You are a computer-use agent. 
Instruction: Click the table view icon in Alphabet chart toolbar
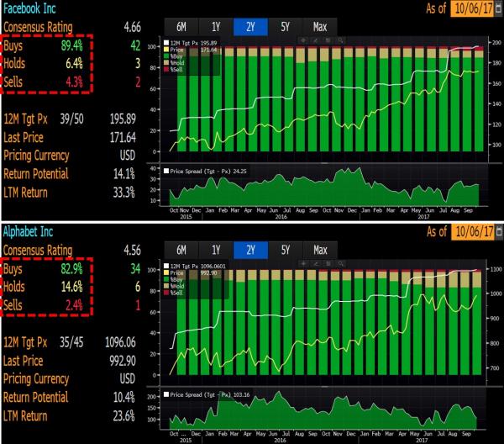pyautogui.click(x=328, y=264)
